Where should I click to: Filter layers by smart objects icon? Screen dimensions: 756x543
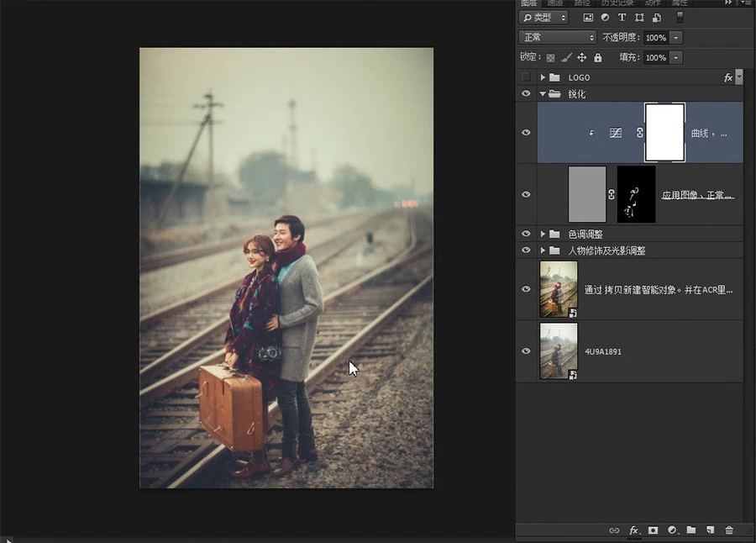(657, 18)
